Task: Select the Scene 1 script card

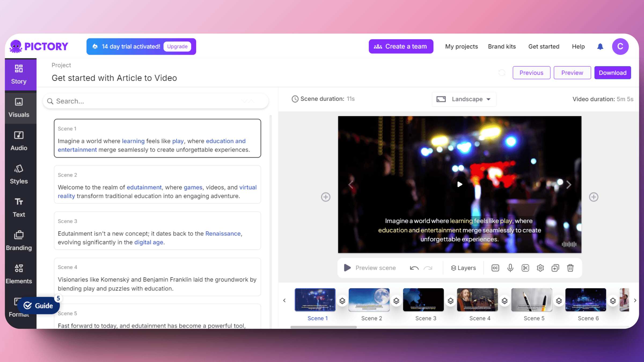Action: (x=157, y=138)
